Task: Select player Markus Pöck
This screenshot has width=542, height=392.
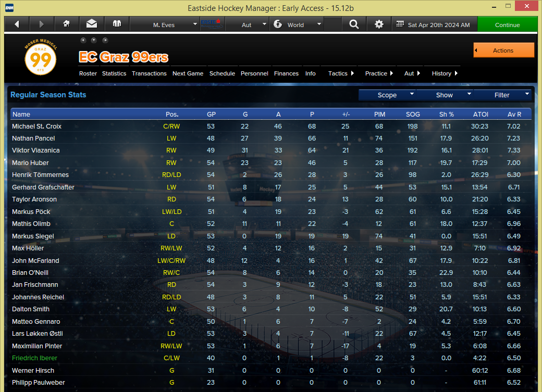Action: point(31,212)
